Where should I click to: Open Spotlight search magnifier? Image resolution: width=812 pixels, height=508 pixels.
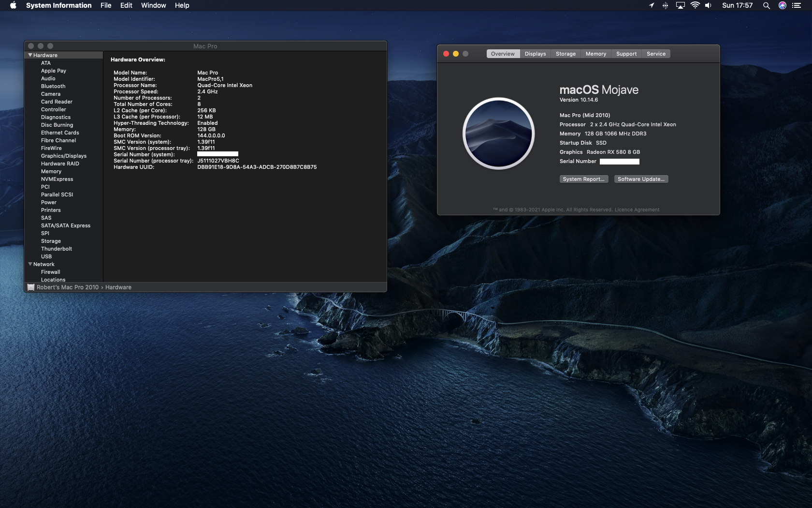766,5
